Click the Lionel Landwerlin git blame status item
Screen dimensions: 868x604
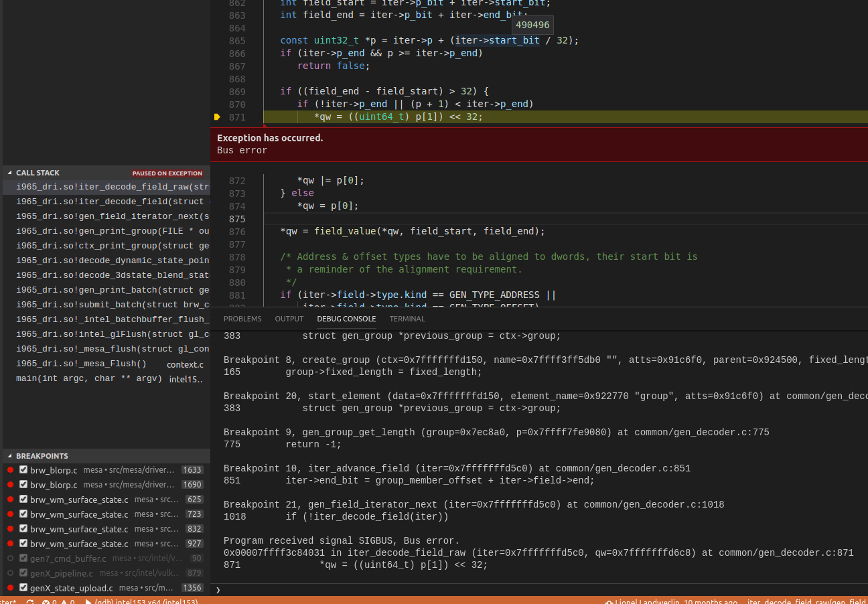tap(670, 602)
